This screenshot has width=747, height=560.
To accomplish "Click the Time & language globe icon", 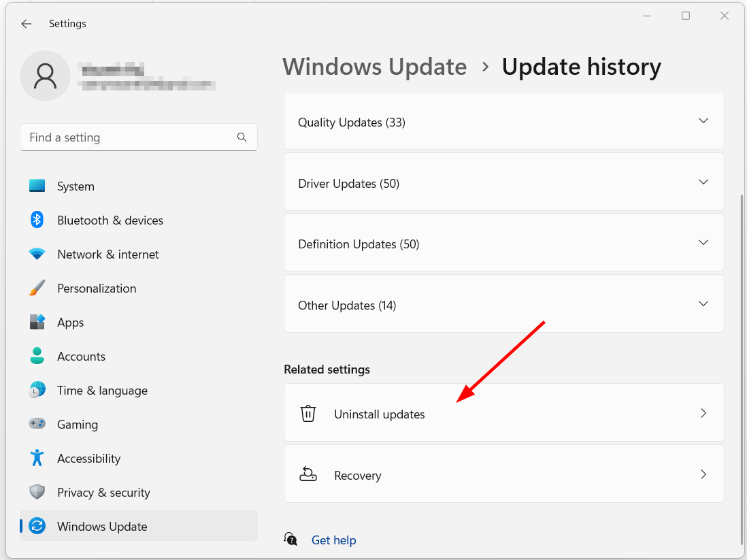I will click(x=37, y=390).
